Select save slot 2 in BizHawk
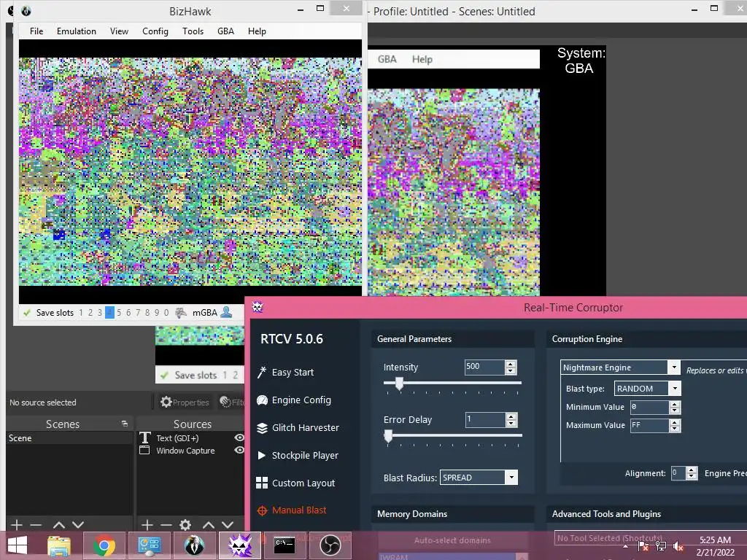747x560 pixels. tap(90, 313)
